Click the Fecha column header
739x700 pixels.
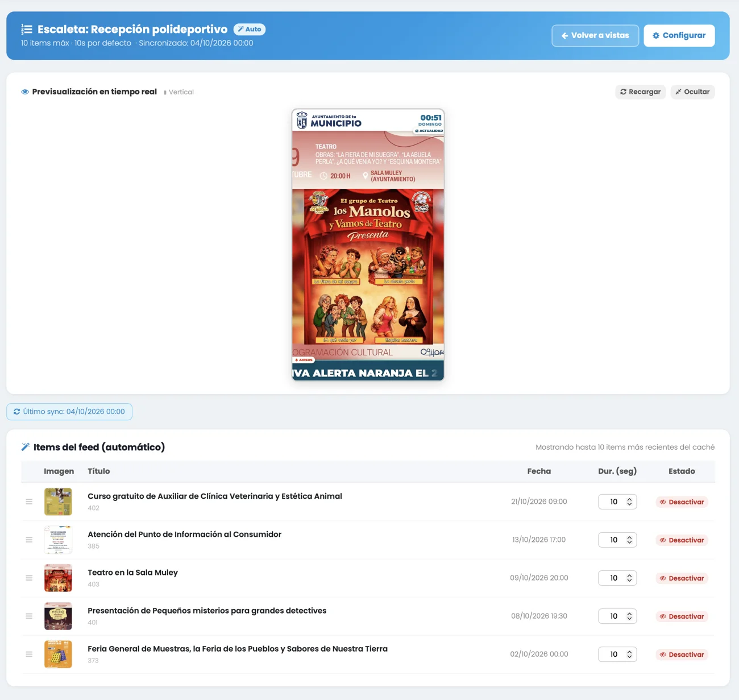pos(539,471)
